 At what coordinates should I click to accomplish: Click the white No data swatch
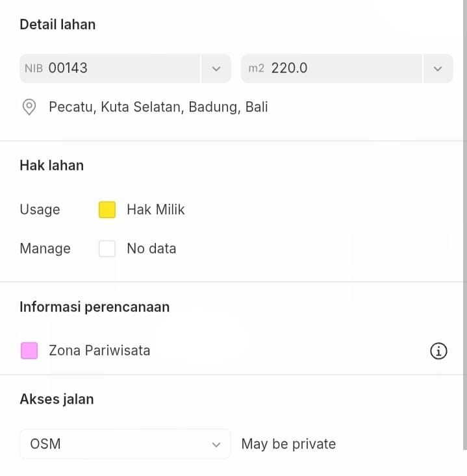(107, 249)
